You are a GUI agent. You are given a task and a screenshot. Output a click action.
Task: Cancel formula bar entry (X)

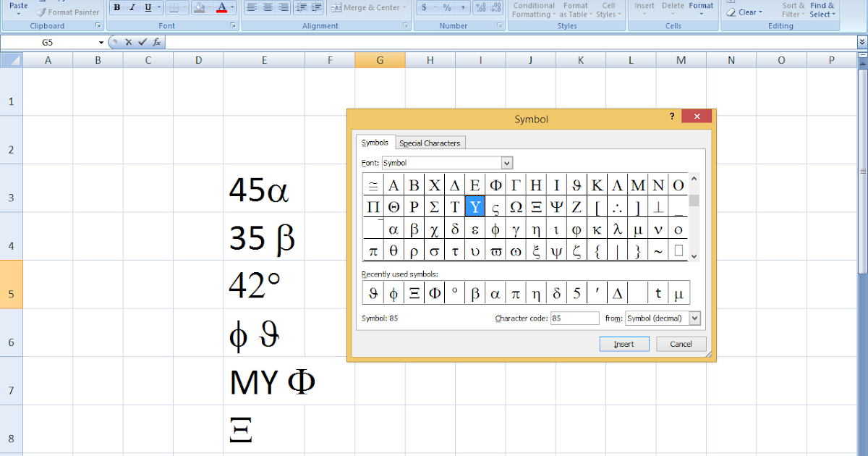tap(129, 42)
